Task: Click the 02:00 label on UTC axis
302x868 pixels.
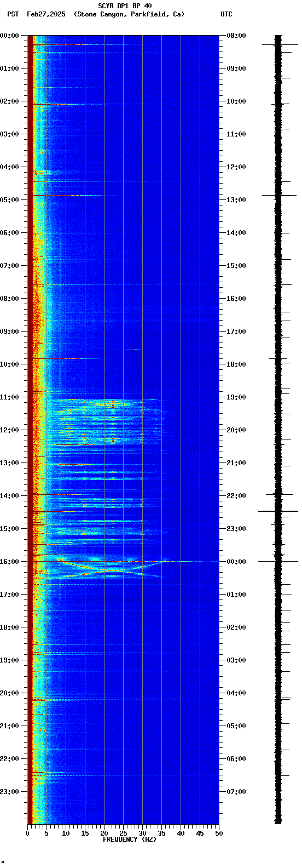Action: tap(236, 627)
